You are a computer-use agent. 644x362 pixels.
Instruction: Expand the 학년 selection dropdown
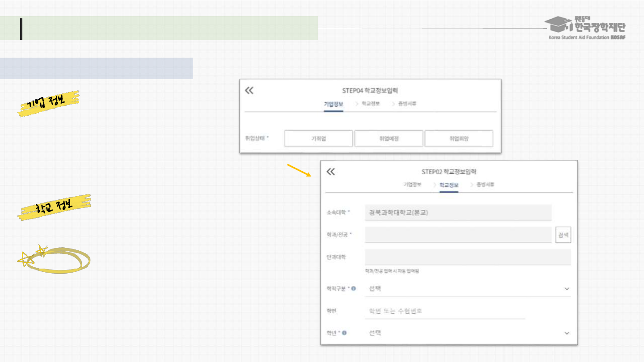click(x=467, y=333)
